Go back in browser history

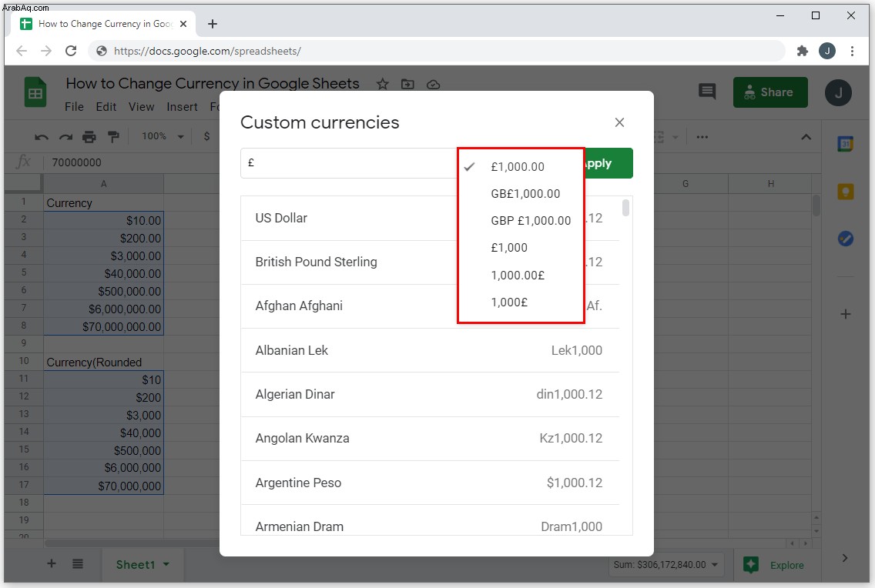22,51
